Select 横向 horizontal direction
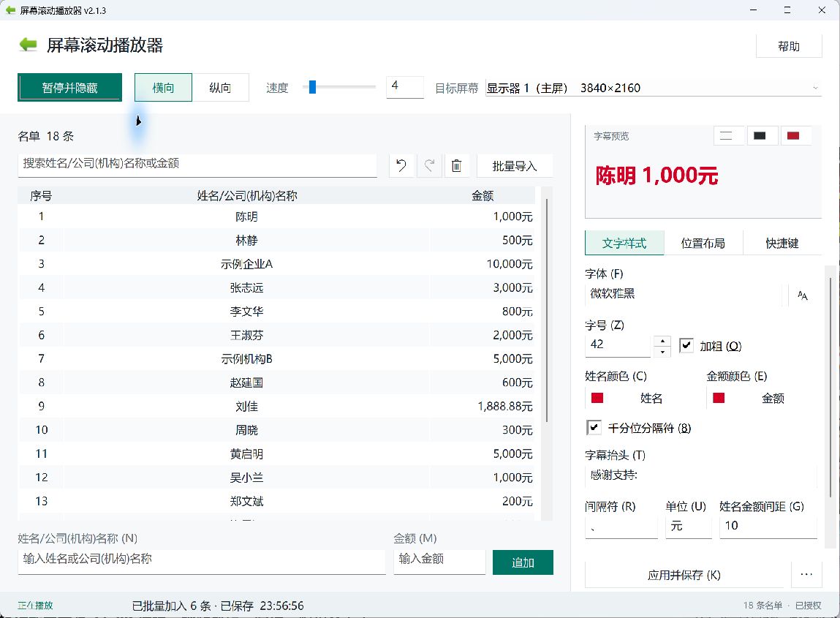This screenshot has height=618, width=840. coord(163,87)
